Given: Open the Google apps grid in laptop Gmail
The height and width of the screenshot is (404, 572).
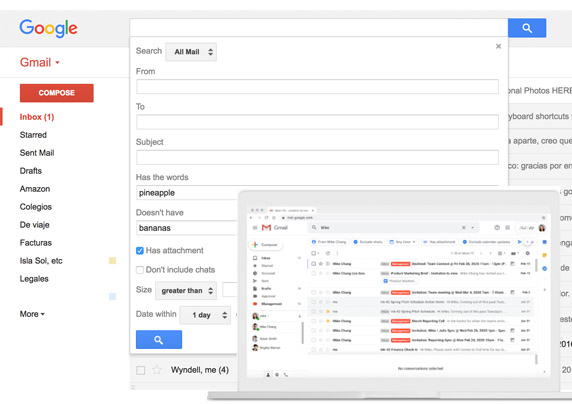Looking at the screenshot, I should point(507,228).
